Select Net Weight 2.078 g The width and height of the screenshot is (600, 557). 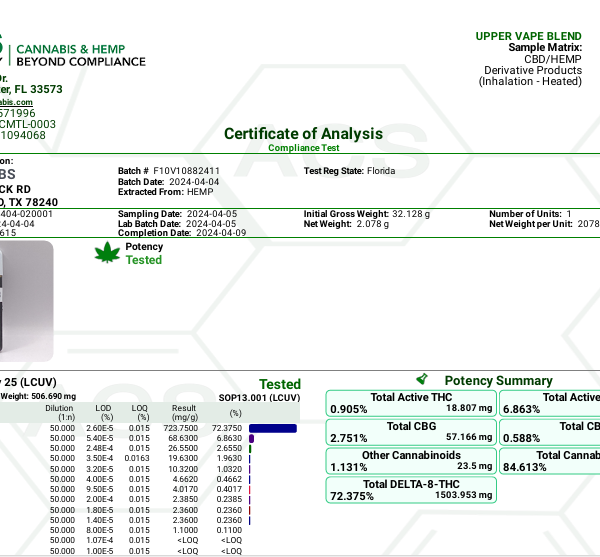click(346, 224)
